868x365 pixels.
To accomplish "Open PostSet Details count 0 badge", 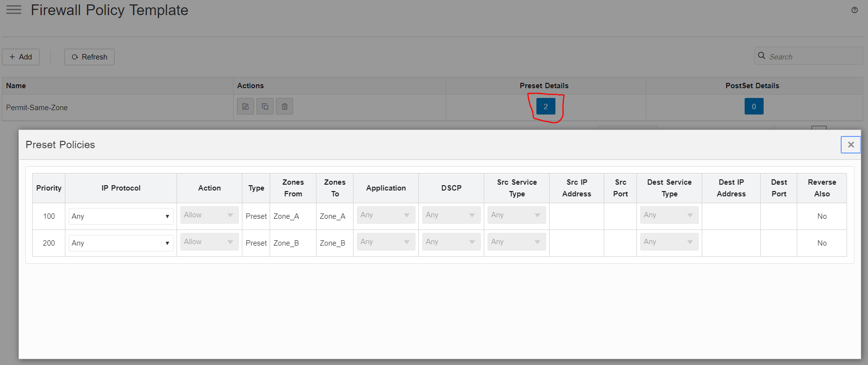I will point(754,106).
